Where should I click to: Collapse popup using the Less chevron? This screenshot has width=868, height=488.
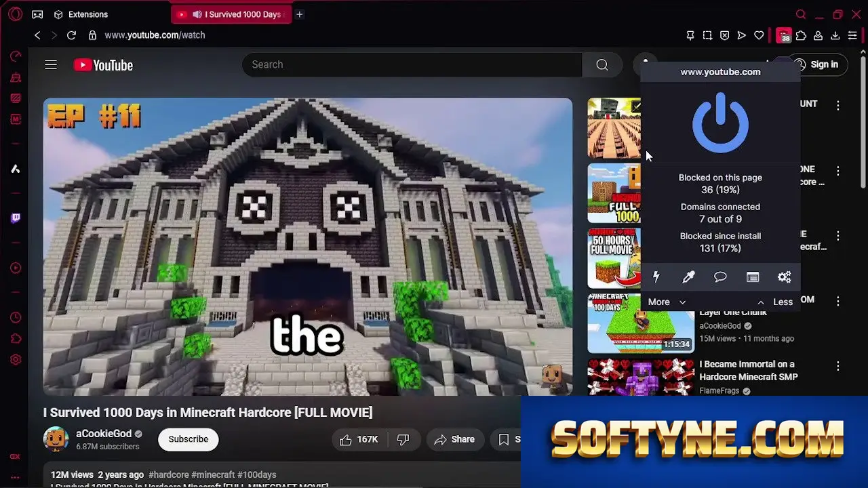pyautogui.click(x=774, y=302)
